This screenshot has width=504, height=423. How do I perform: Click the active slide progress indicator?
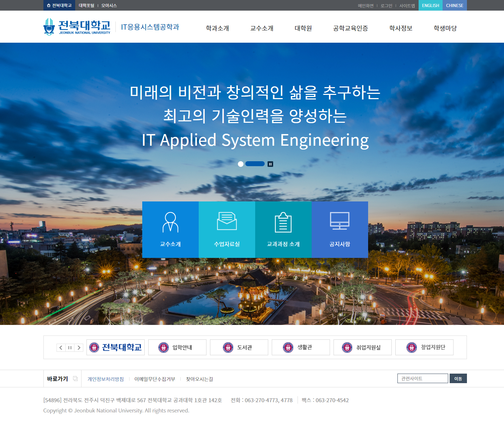(x=255, y=164)
